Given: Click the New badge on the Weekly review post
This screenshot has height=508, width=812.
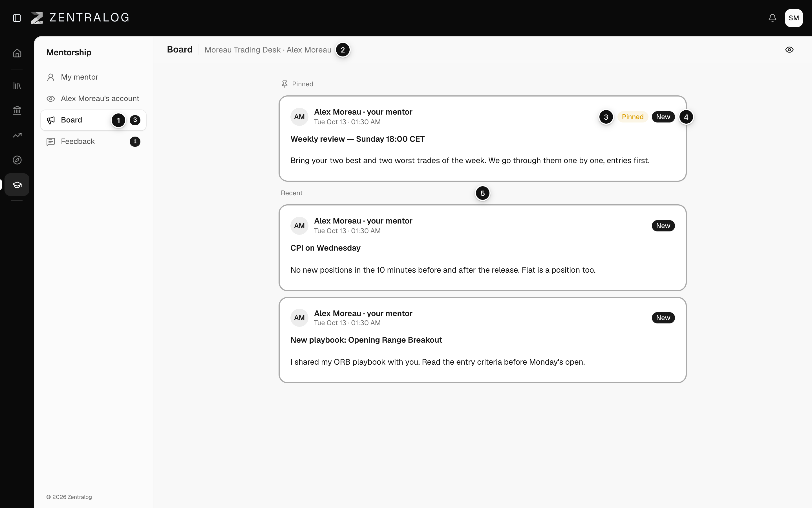Looking at the screenshot, I should 663,117.
